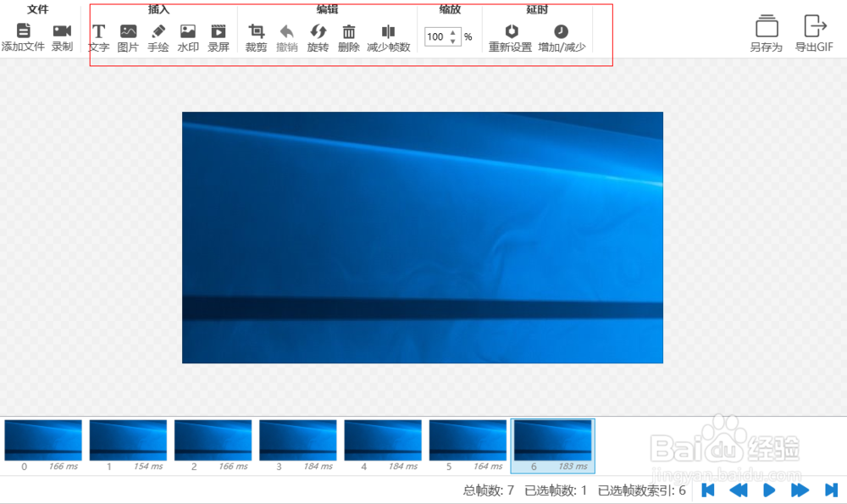Image resolution: width=847 pixels, height=504 pixels.
Task: Play the GIF animation
Action: (769, 490)
